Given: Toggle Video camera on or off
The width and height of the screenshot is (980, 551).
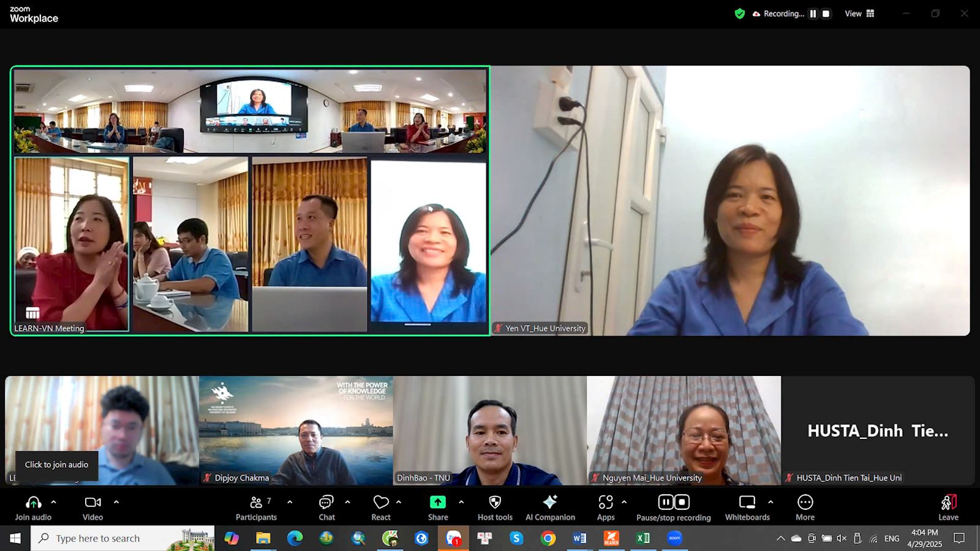Looking at the screenshot, I should 93,508.
